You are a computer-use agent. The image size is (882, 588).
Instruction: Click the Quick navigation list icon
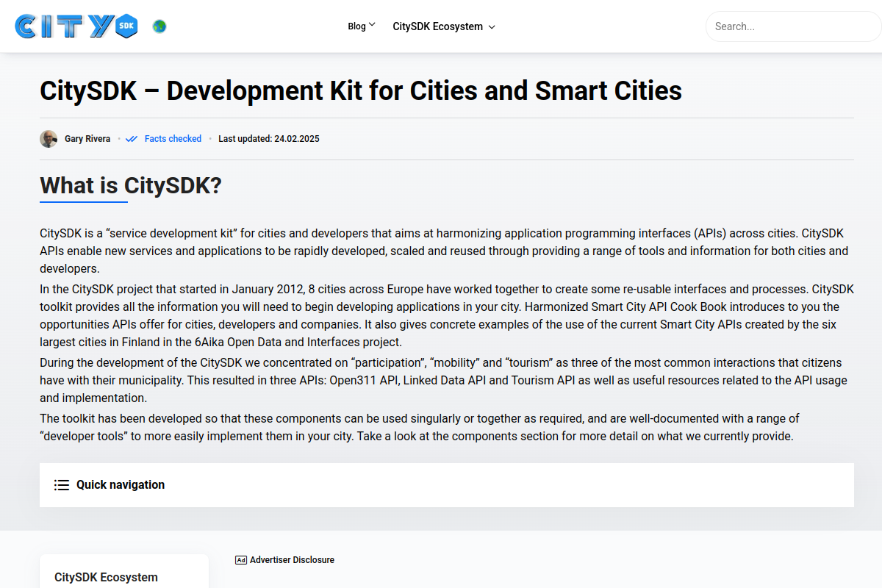point(62,485)
